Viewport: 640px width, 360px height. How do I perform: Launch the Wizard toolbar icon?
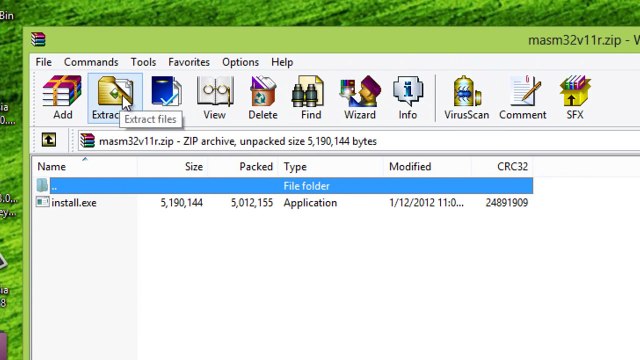point(360,91)
